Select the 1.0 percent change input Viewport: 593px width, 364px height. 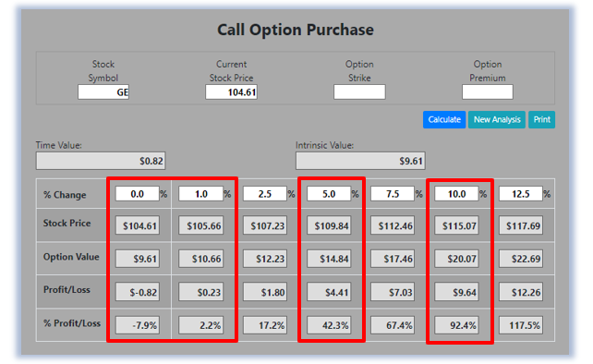[x=200, y=194]
